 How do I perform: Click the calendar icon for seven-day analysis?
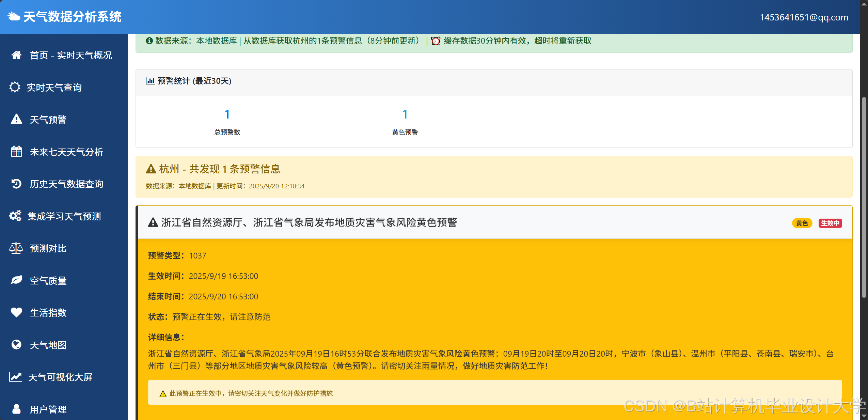click(x=16, y=152)
